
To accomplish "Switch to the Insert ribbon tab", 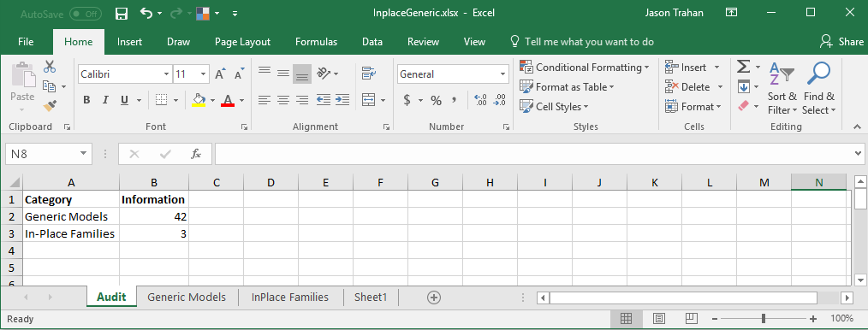I will [129, 41].
